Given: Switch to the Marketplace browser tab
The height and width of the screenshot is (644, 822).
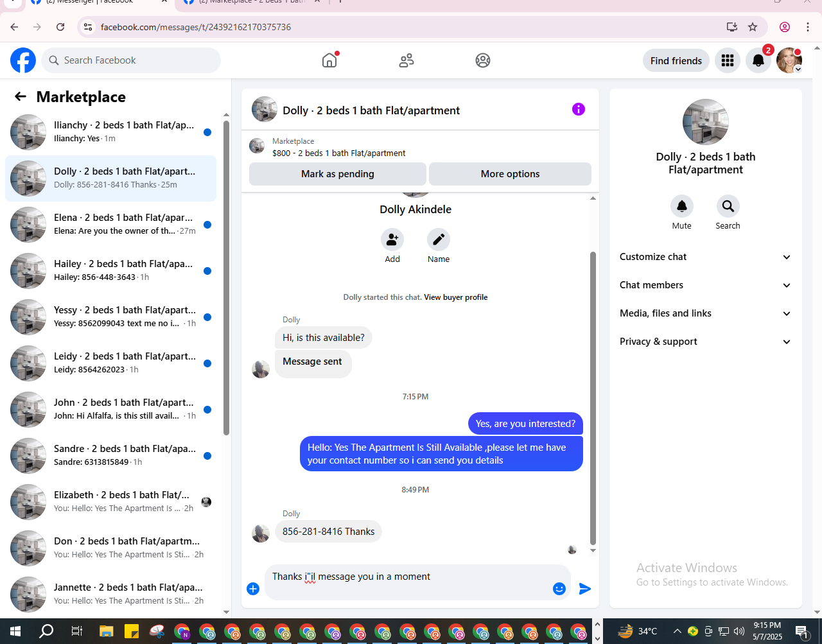Looking at the screenshot, I should [250, 3].
